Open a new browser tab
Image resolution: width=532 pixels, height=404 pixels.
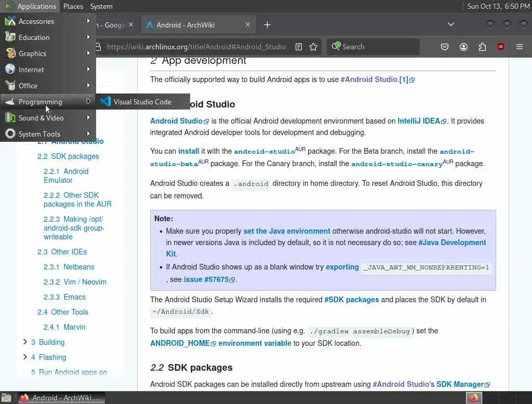[267, 25]
